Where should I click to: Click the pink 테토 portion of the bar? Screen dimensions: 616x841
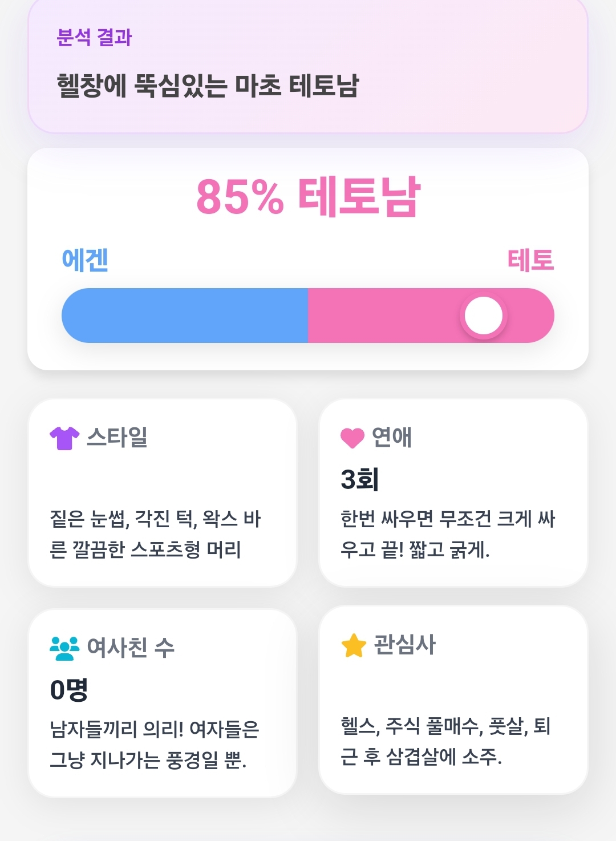431,316
